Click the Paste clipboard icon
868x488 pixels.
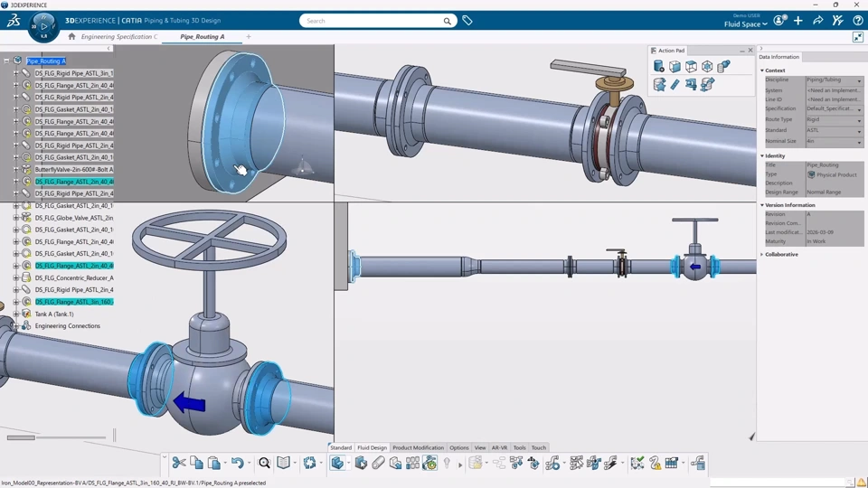point(213,463)
